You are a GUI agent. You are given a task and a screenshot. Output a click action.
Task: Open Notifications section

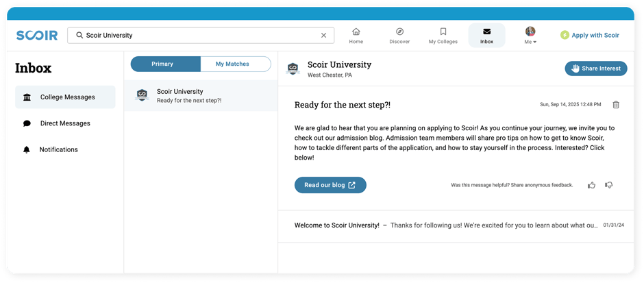point(65,149)
